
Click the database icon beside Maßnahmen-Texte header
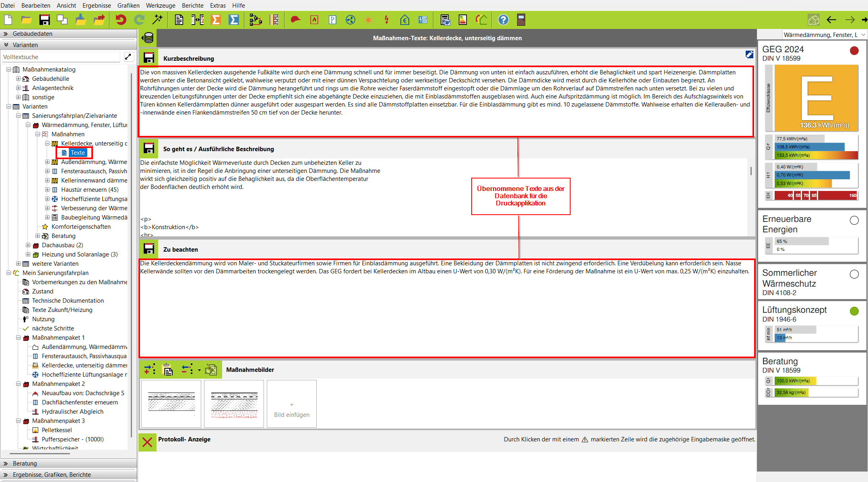click(148, 38)
